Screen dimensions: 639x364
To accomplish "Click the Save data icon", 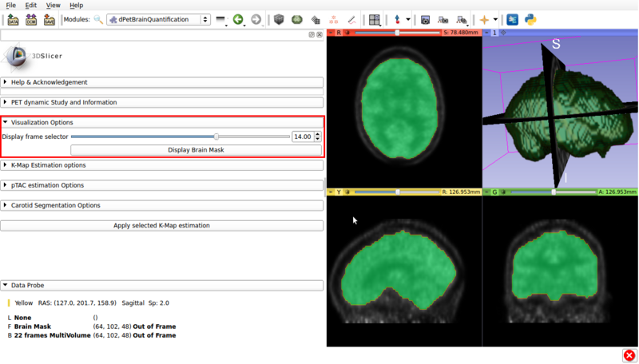I will (x=50, y=20).
